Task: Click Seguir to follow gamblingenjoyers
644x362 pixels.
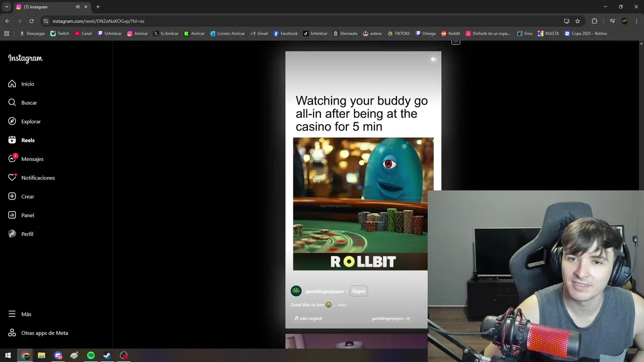Action: click(359, 291)
